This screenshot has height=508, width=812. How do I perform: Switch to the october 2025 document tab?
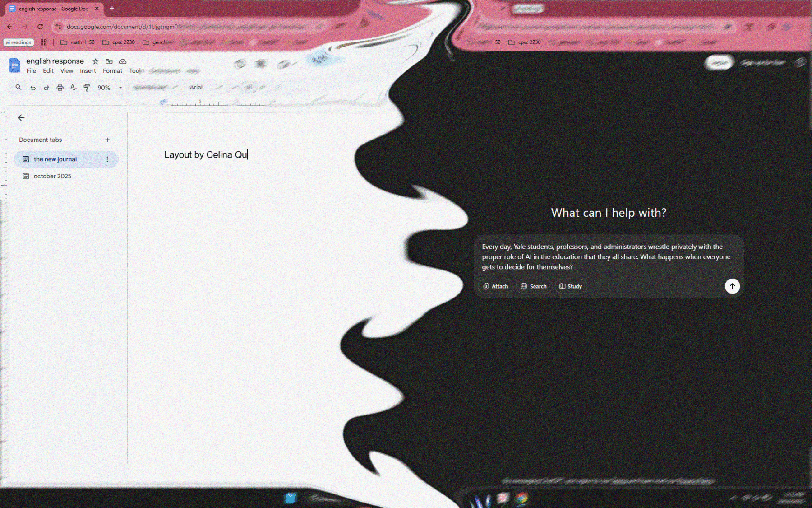click(x=52, y=176)
